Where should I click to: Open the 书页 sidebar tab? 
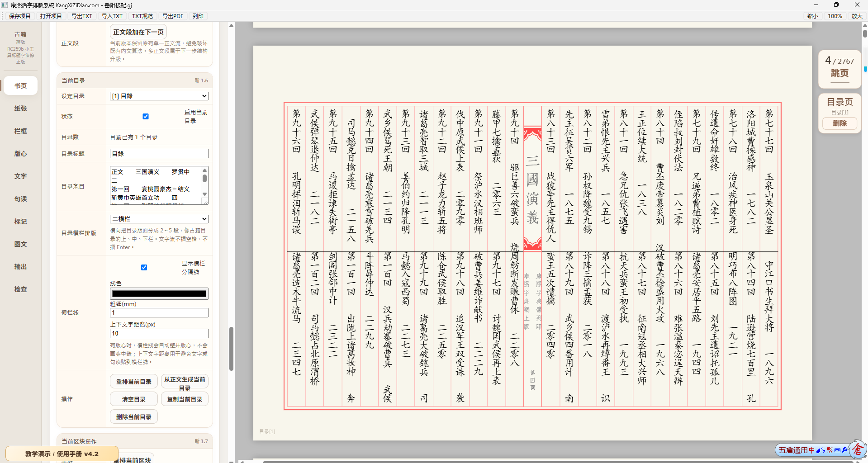coord(20,86)
